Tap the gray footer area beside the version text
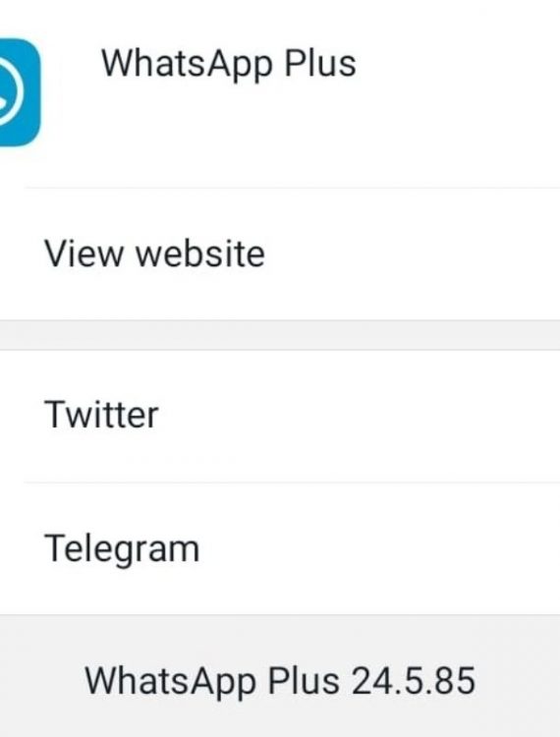The height and width of the screenshot is (737, 560). [517, 681]
